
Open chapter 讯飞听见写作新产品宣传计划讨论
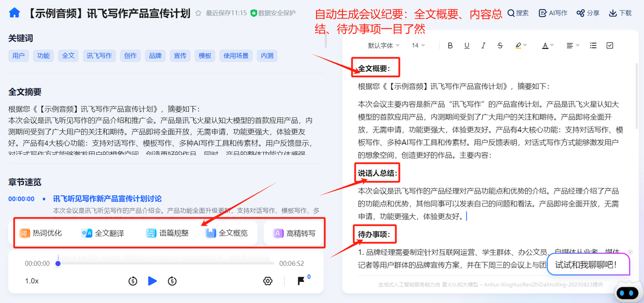(107, 199)
